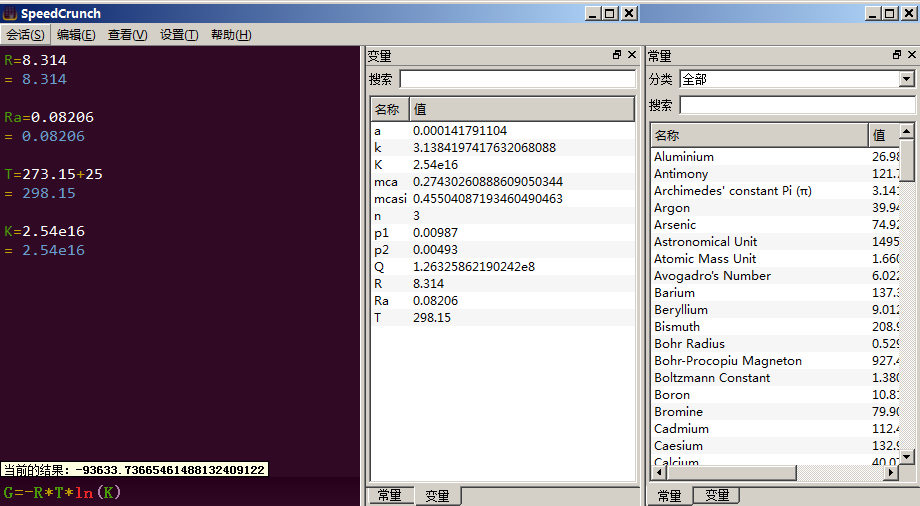Click the constants horizontal scroll left arrow
The width and height of the screenshot is (920, 506).
point(658,471)
